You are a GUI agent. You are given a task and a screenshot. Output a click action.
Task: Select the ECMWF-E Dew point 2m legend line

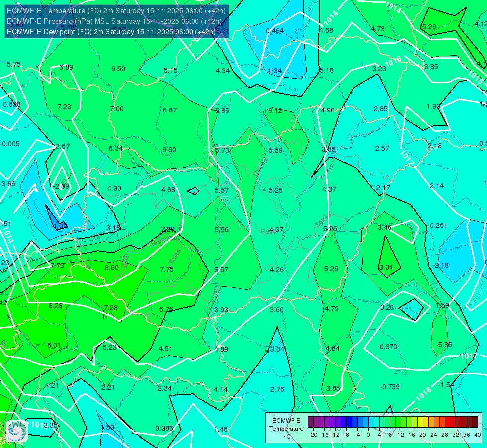(111, 32)
